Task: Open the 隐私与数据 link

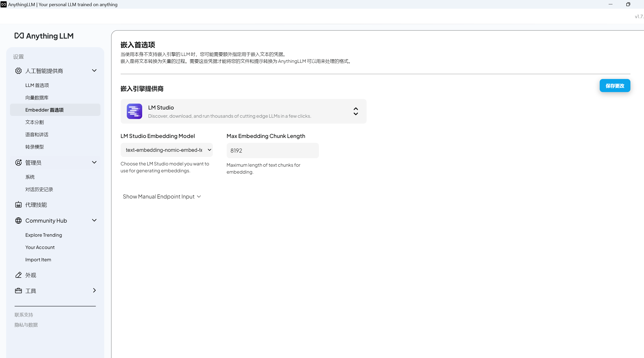Action: (26, 325)
